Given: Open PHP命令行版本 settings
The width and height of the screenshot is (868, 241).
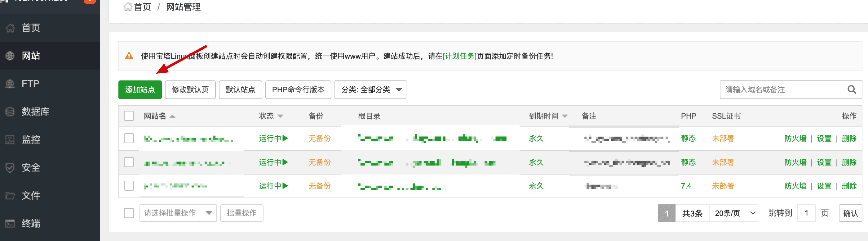Looking at the screenshot, I should (298, 90).
